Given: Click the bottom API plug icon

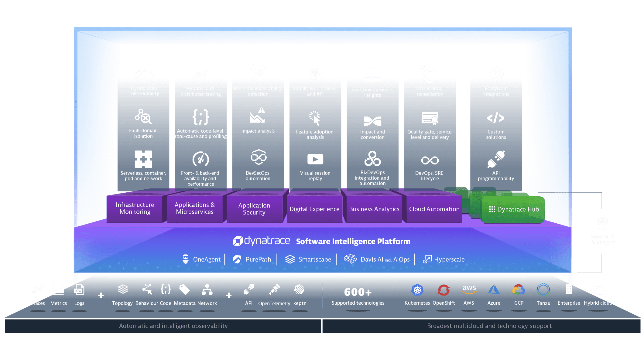Looking at the screenshot, I should click(x=249, y=289).
